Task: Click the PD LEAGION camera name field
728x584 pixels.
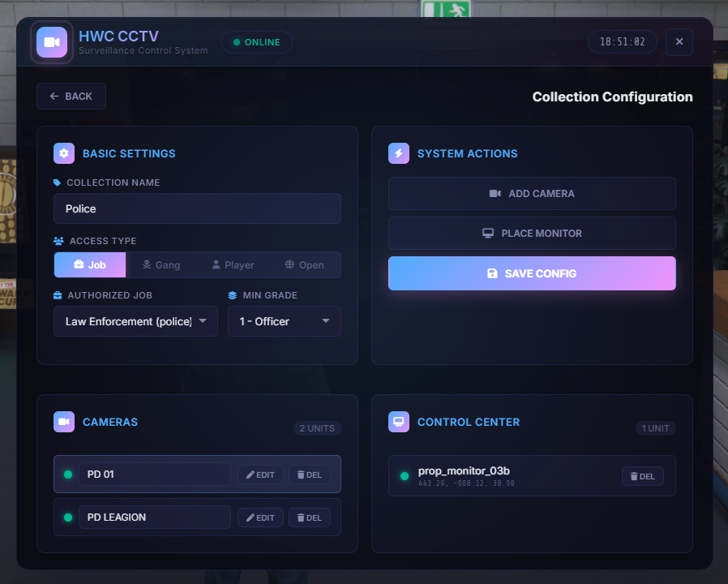Action: coord(155,517)
